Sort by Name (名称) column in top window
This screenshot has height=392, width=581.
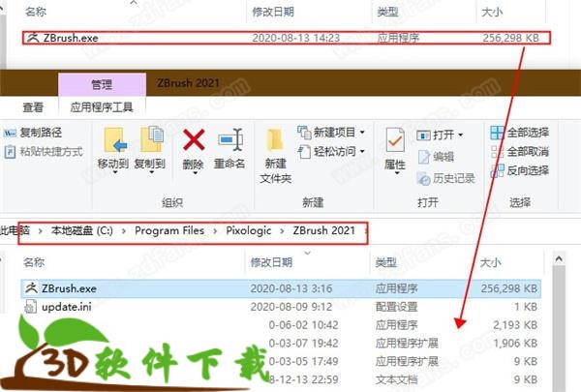[36, 12]
